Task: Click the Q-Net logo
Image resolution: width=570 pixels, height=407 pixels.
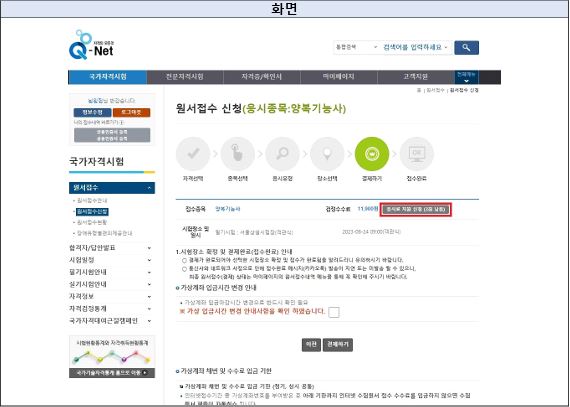Action: point(91,45)
